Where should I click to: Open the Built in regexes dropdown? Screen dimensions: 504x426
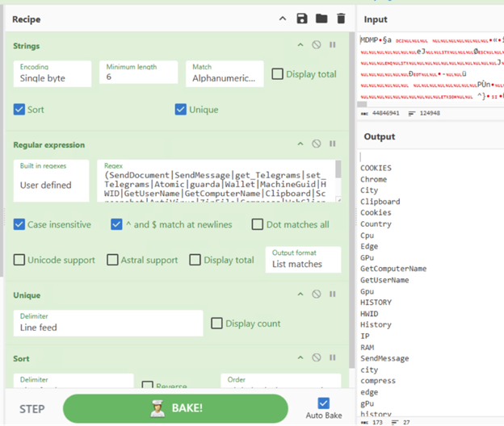[51, 181]
